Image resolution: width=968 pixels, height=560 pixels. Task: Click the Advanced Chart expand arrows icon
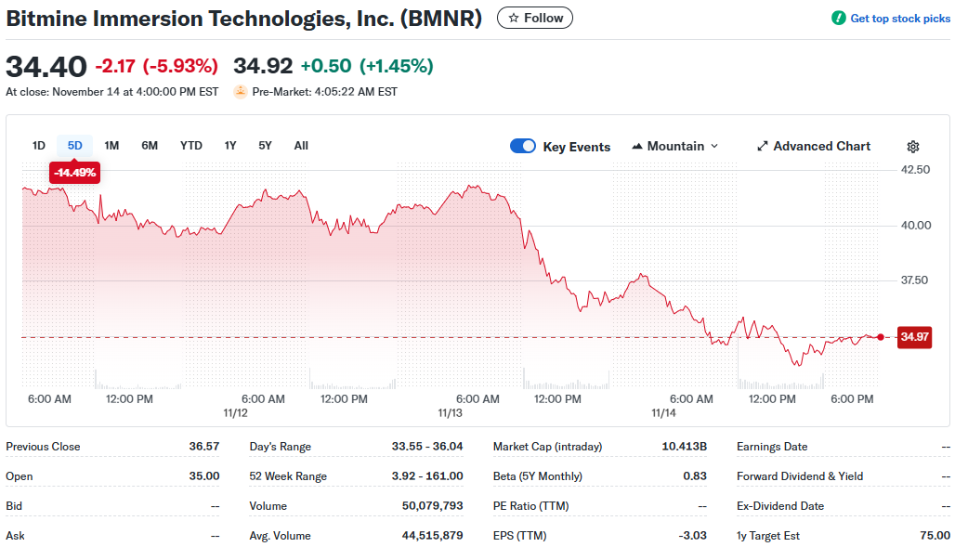763,147
